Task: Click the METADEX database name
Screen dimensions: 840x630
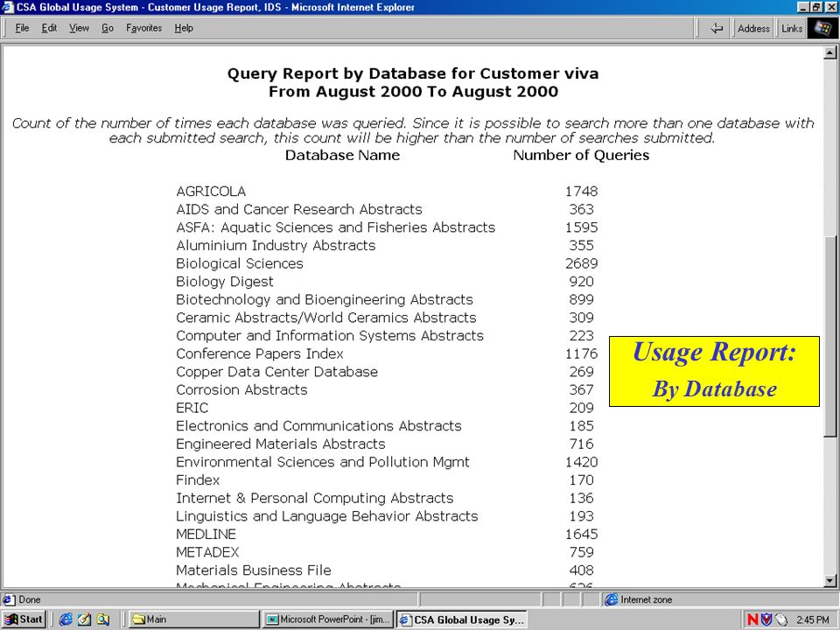Action: tap(207, 552)
